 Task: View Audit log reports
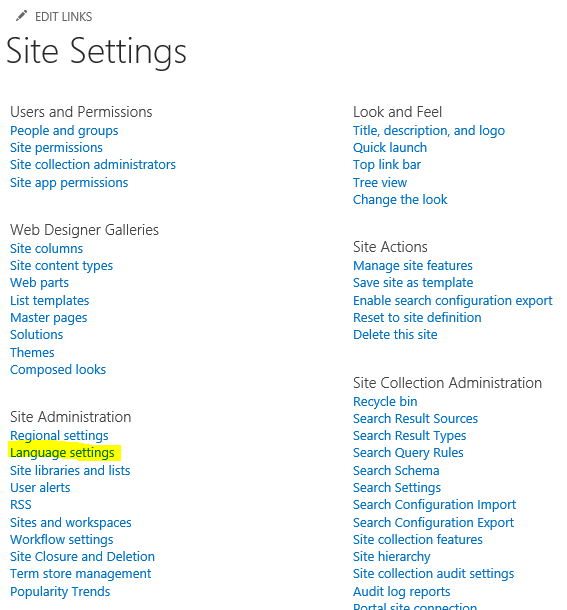[402, 592]
